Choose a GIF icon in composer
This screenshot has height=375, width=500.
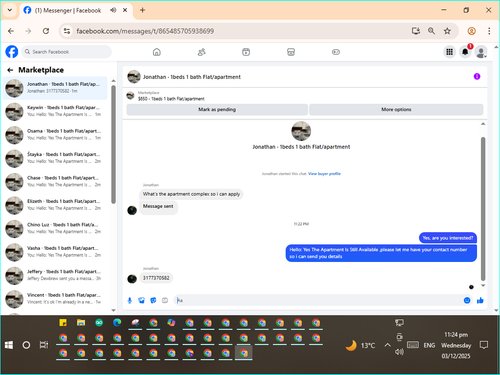point(165,301)
